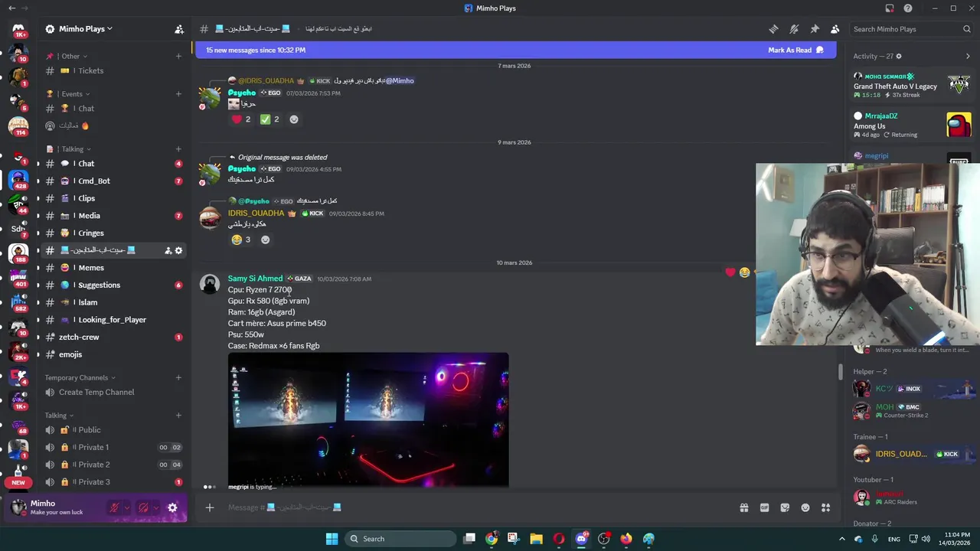Viewport: 980px width, 551px height.
Task: Add a channel to Other category
Action: click(178, 56)
